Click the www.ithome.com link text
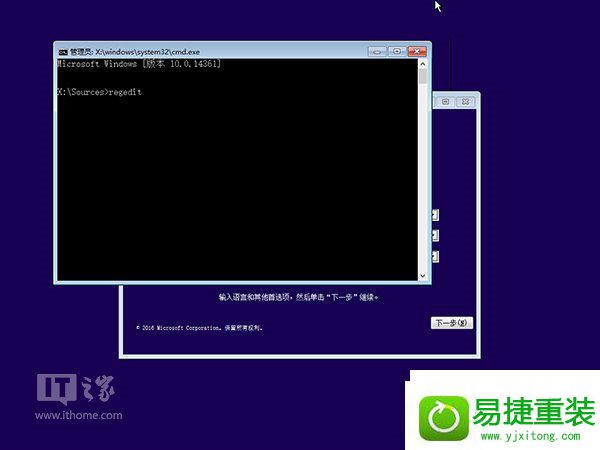Image resolution: width=600 pixels, height=450 pixels. (80, 415)
